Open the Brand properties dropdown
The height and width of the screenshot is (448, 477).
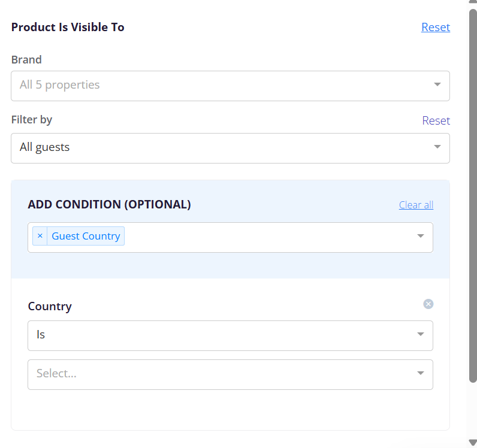point(230,86)
